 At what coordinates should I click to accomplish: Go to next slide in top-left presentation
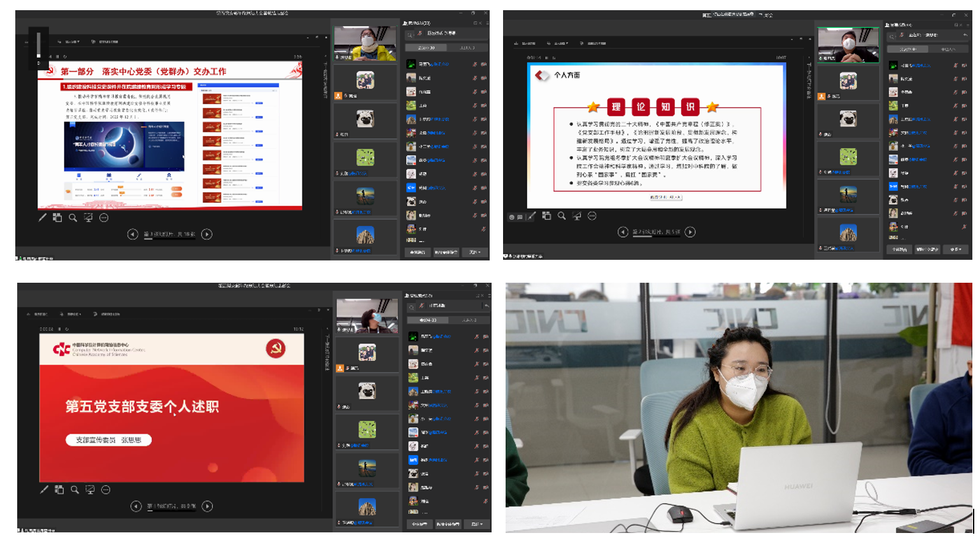pos(207,234)
